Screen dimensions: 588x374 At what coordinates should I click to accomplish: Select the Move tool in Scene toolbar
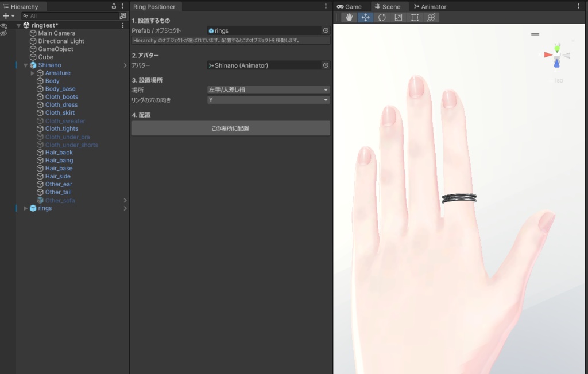[365, 17]
